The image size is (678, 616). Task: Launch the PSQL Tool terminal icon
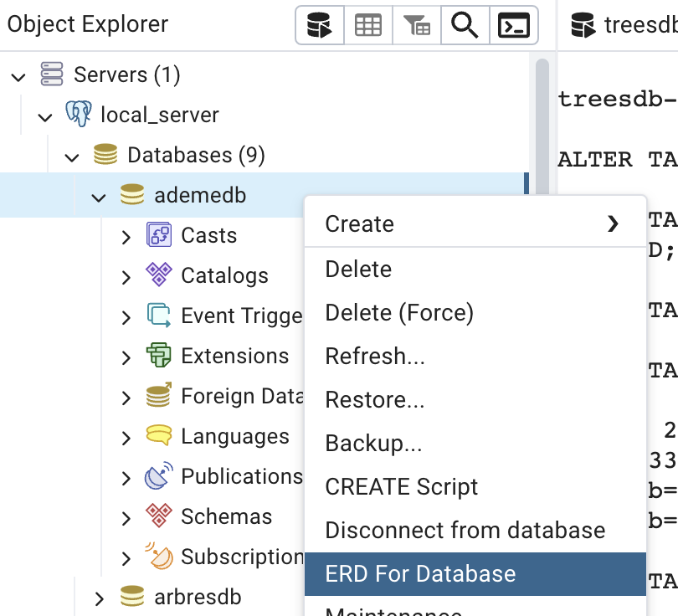(513, 26)
